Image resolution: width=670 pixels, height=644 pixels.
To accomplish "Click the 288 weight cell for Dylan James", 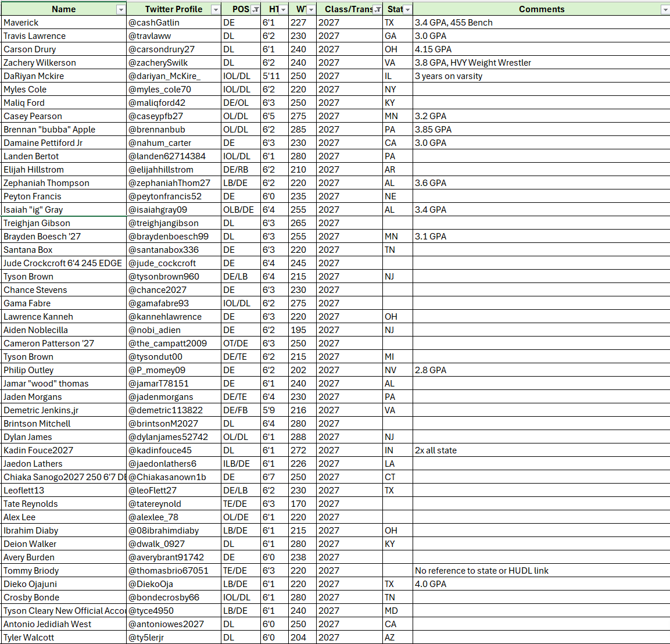I will click(303, 437).
